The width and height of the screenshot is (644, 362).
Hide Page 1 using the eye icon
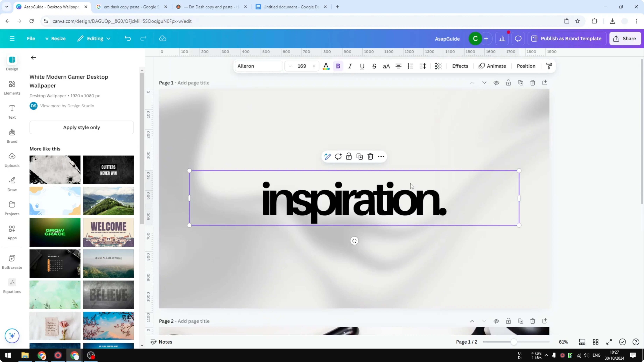click(496, 83)
